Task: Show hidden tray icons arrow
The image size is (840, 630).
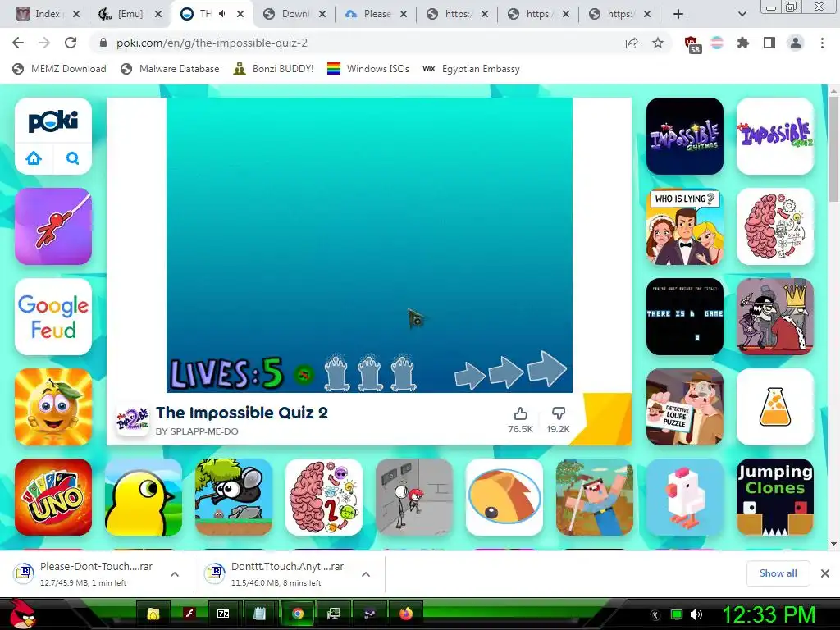Action: pos(655,614)
